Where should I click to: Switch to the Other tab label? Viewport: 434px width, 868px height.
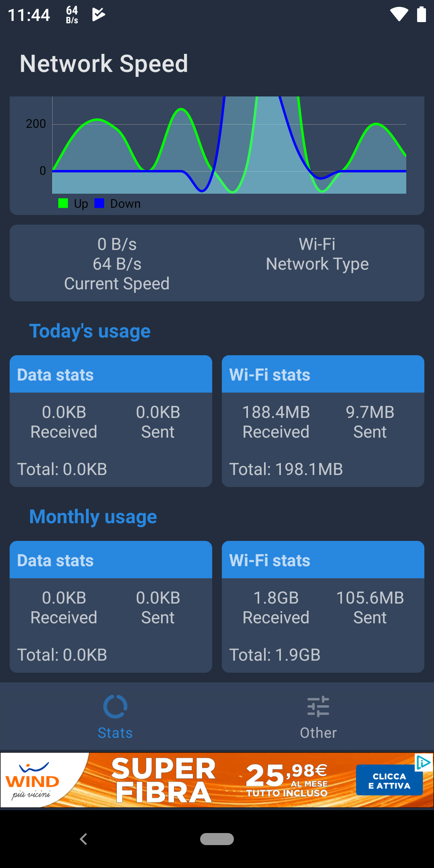318,733
